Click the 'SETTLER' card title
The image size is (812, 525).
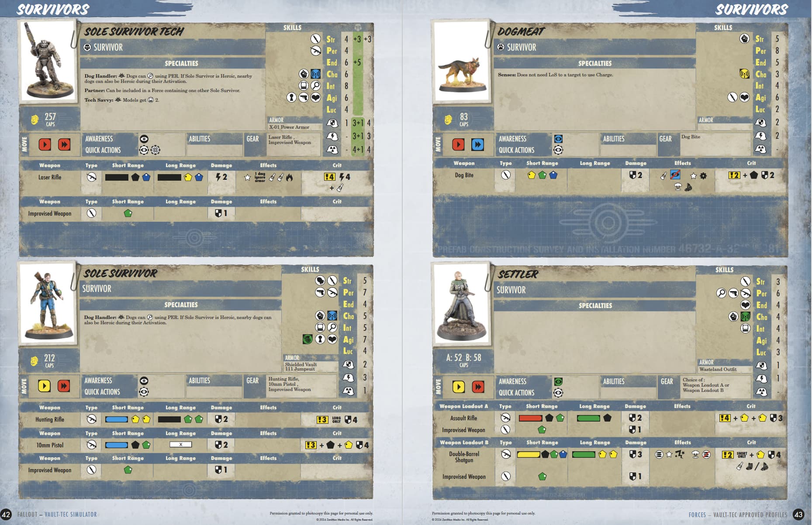(518, 274)
